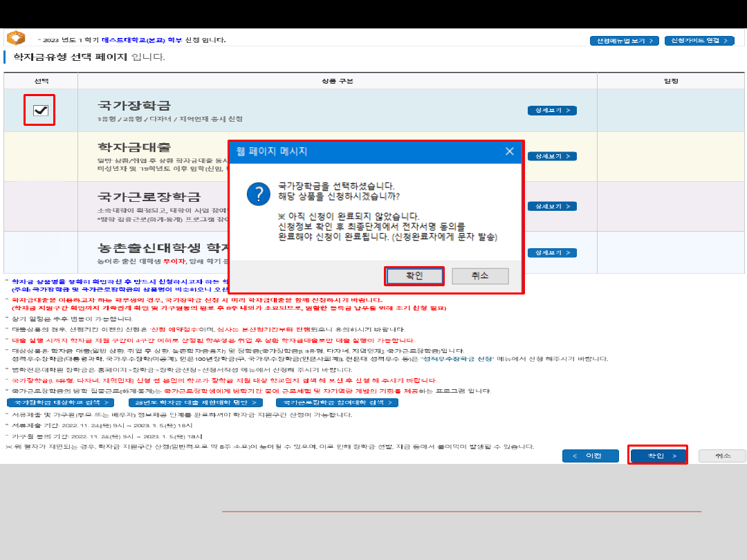View 상세보기 for 국가근로장학금 row

click(551, 206)
